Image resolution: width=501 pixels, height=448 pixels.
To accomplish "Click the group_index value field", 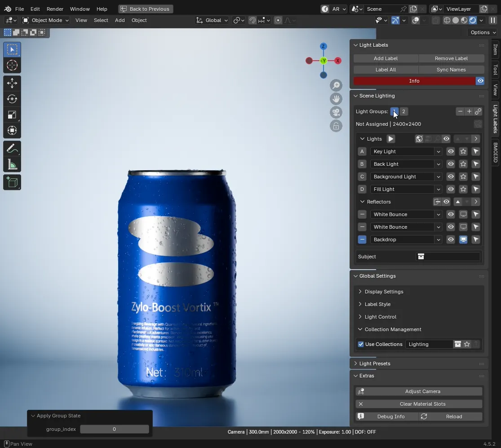I will (x=115, y=429).
